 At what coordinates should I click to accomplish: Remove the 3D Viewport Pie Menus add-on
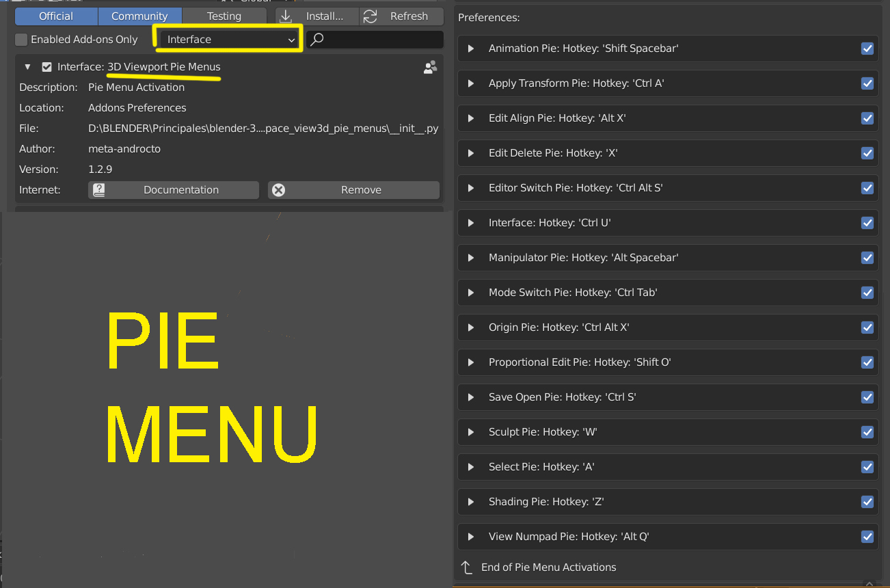pyautogui.click(x=361, y=189)
